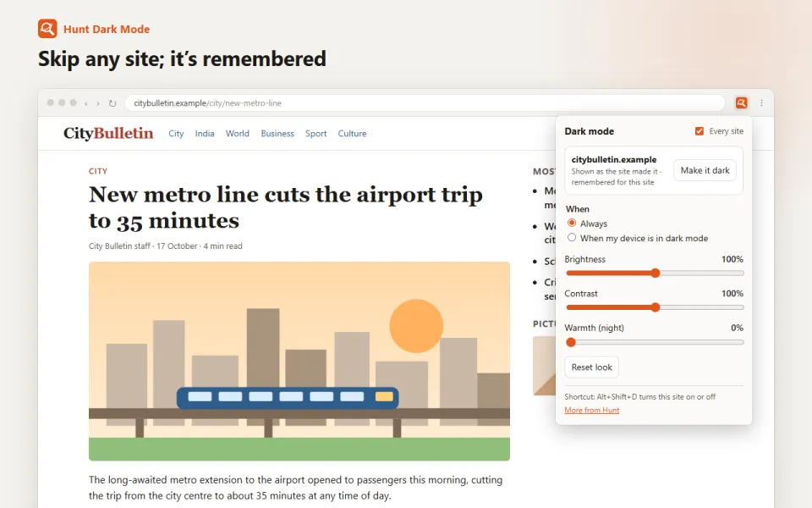
Task: Click the CityBulletin site logo
Action: pyautogui.click(x=108, y=133)
